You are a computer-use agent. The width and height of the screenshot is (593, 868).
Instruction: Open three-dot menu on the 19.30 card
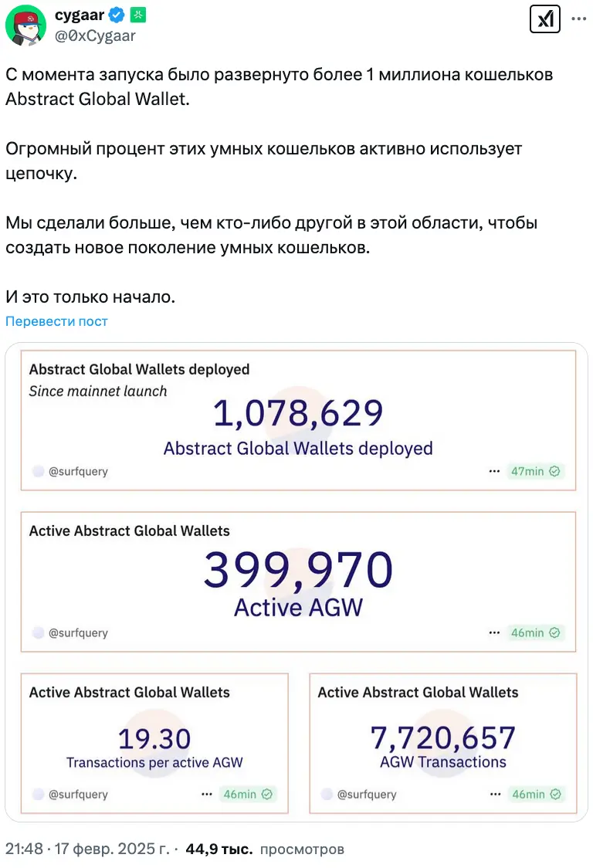(206, 794)
